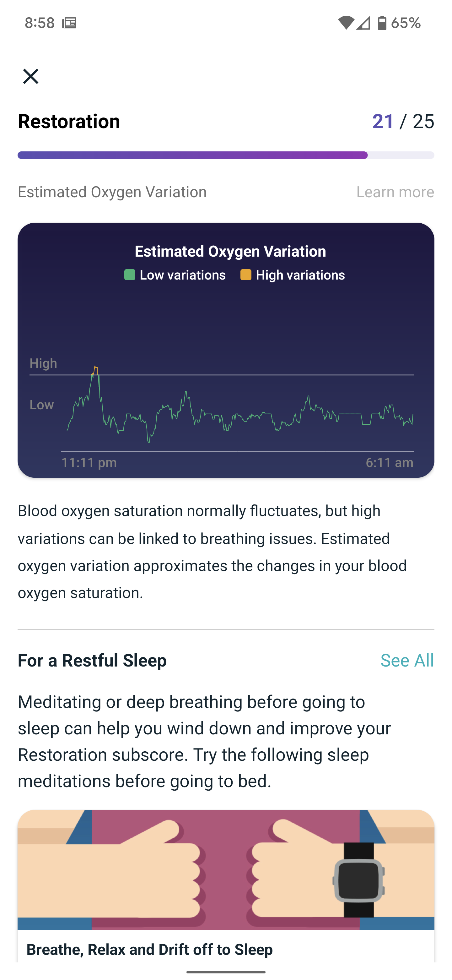Tap the Wi-Fi icon in status bar

click(346, 23)
